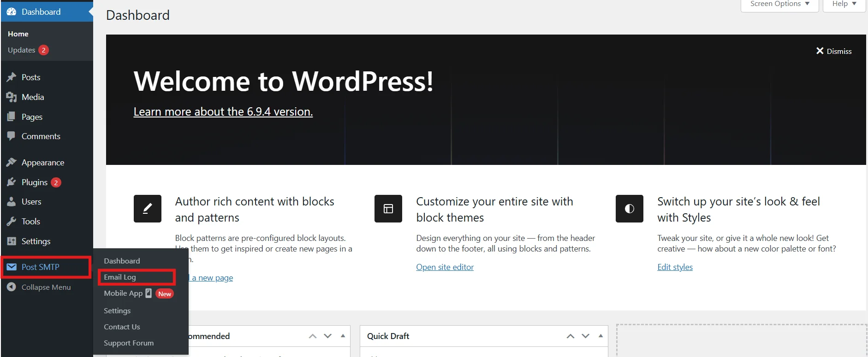Click the Plugins plug icon
The width and height of the screenshot is (868, 357).
[12, 182]
